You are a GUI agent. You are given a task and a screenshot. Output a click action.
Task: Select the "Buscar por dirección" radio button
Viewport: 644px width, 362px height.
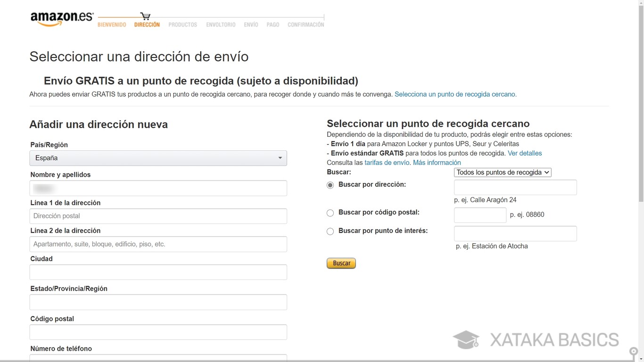click(330, 185)
